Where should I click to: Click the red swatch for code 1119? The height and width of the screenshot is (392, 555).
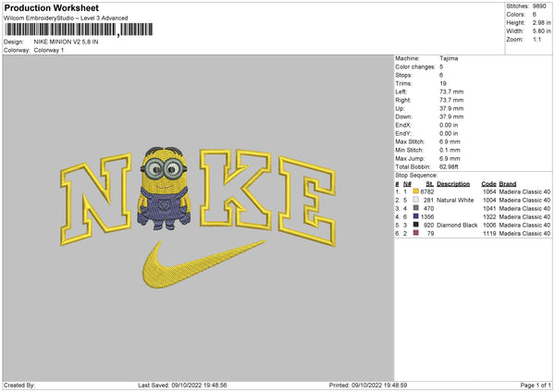tap(416, 233)
